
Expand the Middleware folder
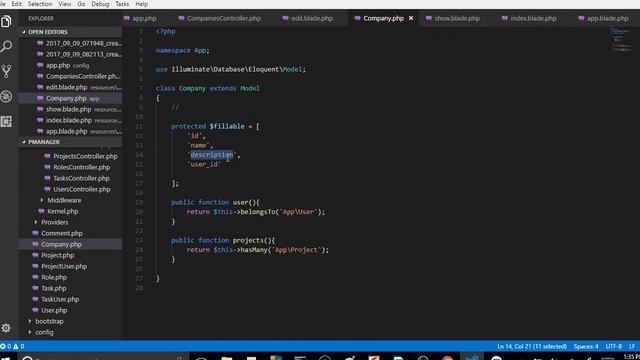pos(64,200)
